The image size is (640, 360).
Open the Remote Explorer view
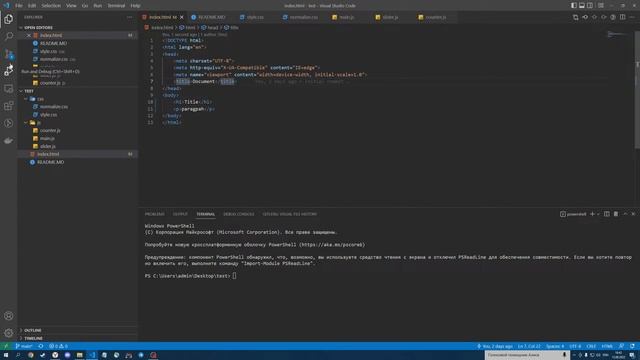(x=9, y=88)
